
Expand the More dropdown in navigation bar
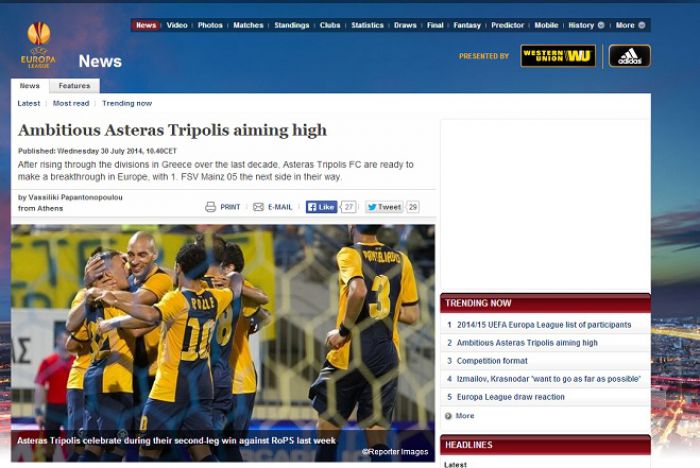[x=642, y=25]
